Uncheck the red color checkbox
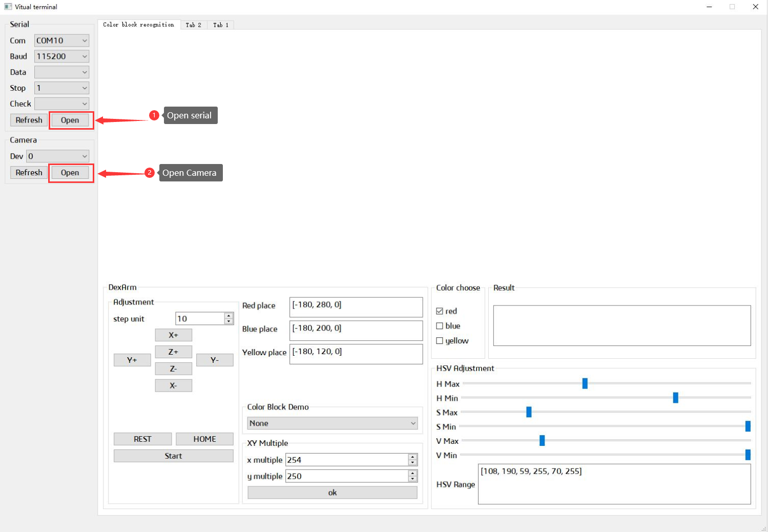 (440, 311)
